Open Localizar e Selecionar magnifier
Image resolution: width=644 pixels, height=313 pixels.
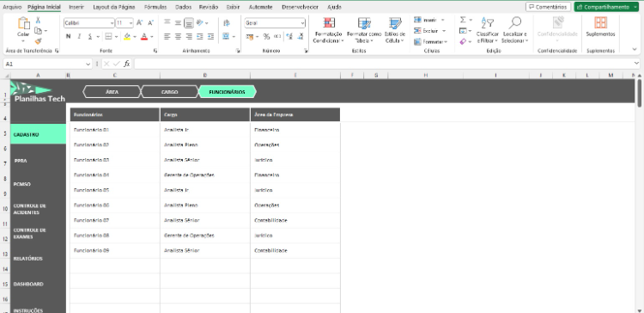click(514, 22)
